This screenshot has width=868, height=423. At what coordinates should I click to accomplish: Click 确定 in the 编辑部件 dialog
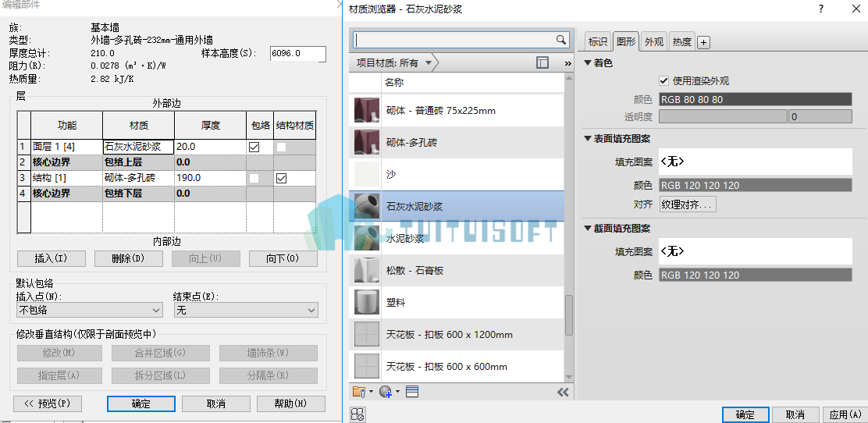pyautogui.click(x=141, y=403)
